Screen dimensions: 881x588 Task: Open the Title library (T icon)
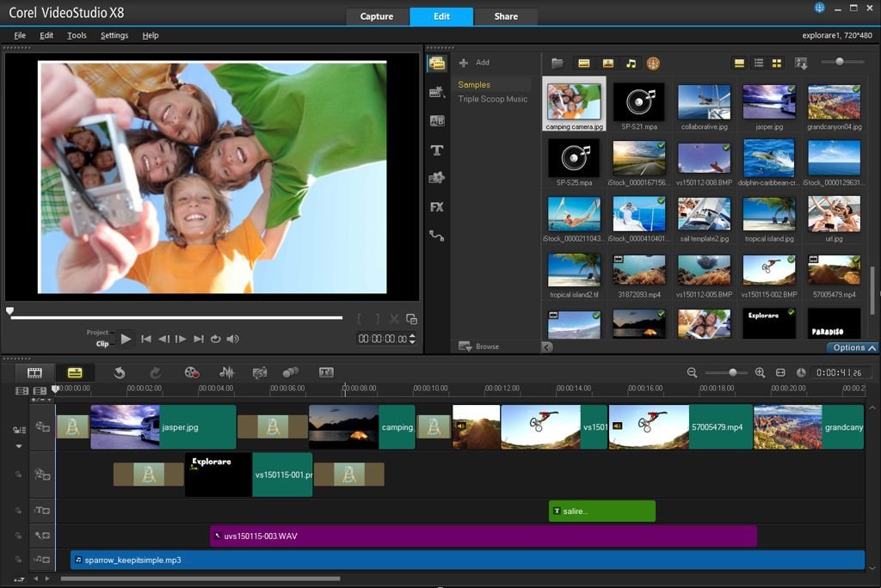(437, 150)
